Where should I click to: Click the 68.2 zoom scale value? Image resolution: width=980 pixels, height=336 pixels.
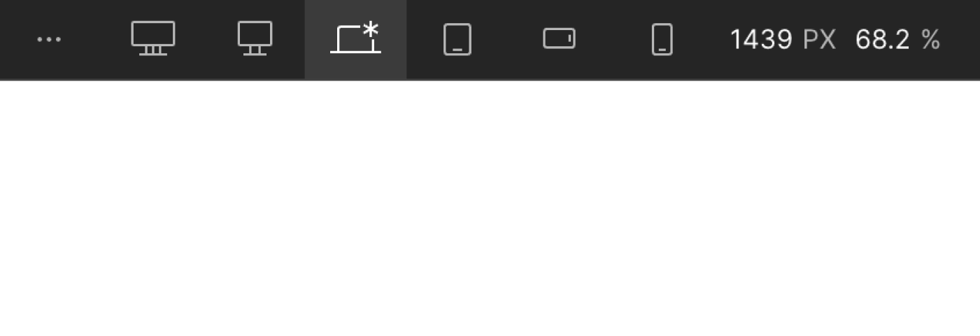(x=883, y=40)
